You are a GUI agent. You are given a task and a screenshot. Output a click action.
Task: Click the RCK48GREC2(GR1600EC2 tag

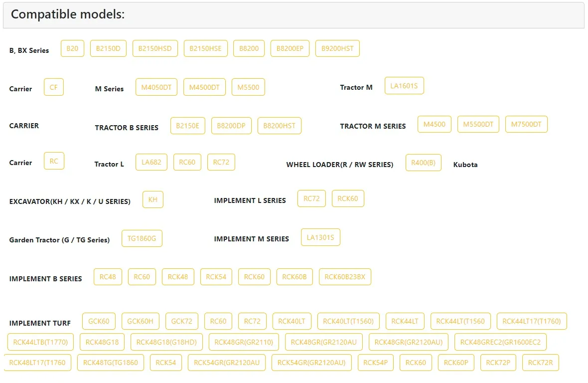[501, 342]
